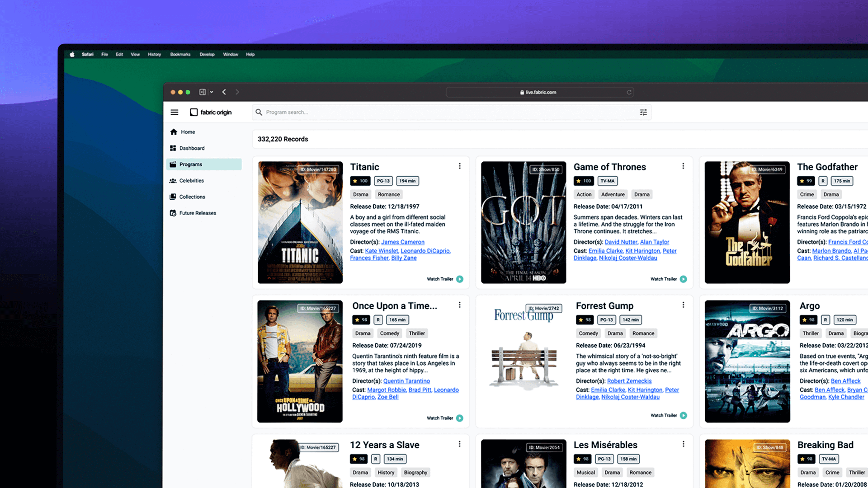Open Billy Zane cast link

point(404,258)
